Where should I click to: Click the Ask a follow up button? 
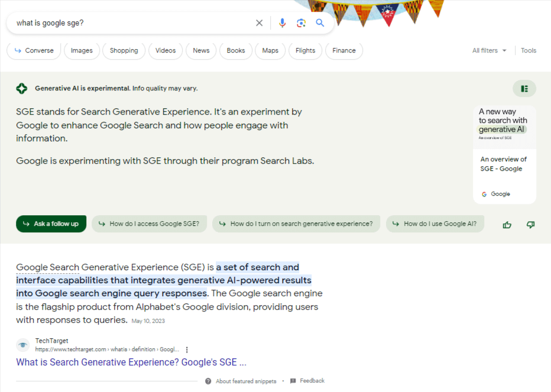coord(51,223)
